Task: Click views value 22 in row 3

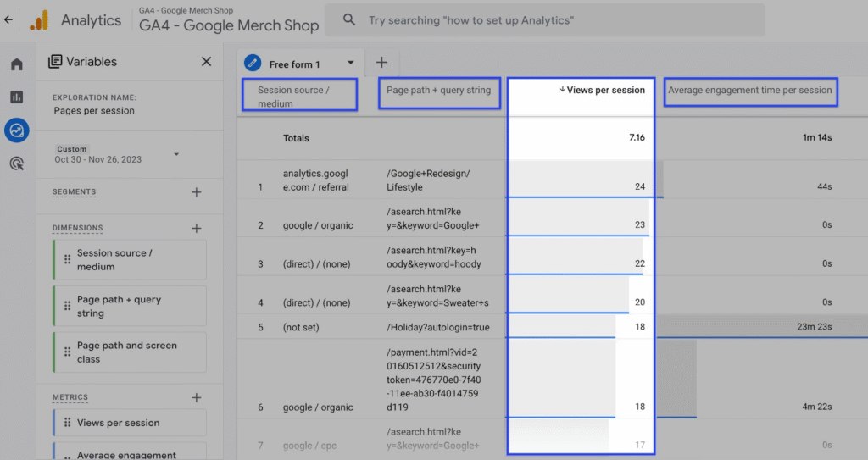Action: pyautogui.click(x=640, y=263)
